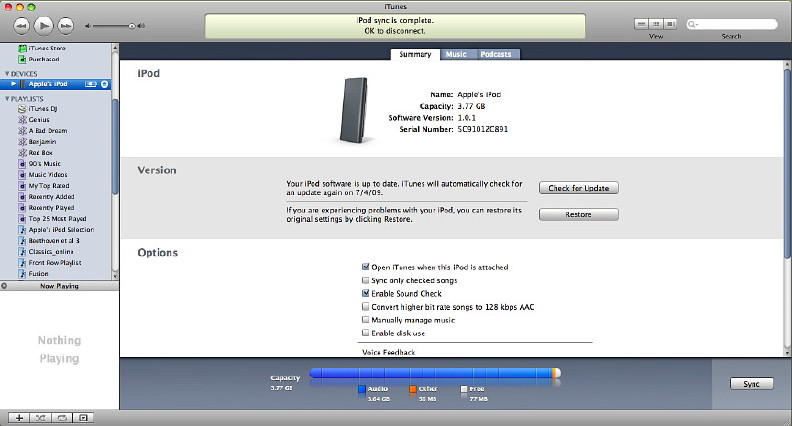The image size is (792, 426).
Task: Skip forward with the next track button
Action: (66, 25)
